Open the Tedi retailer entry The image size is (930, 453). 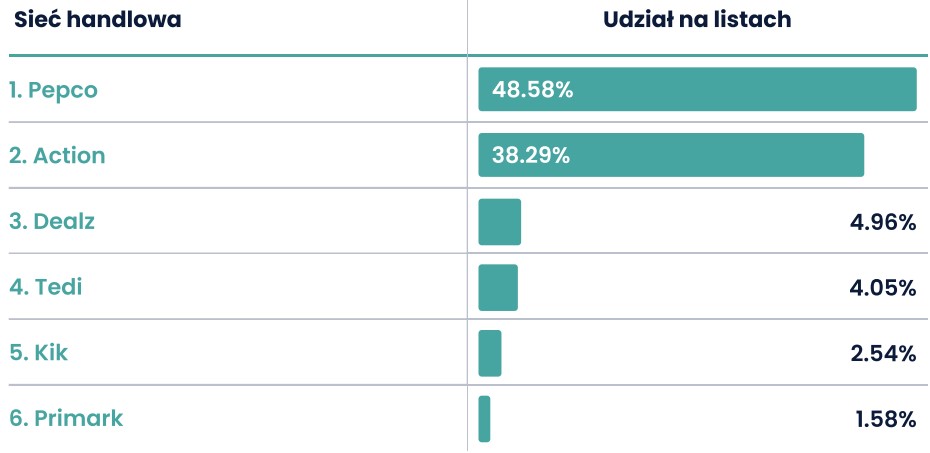pyautogui.click(x=46, y=287)
